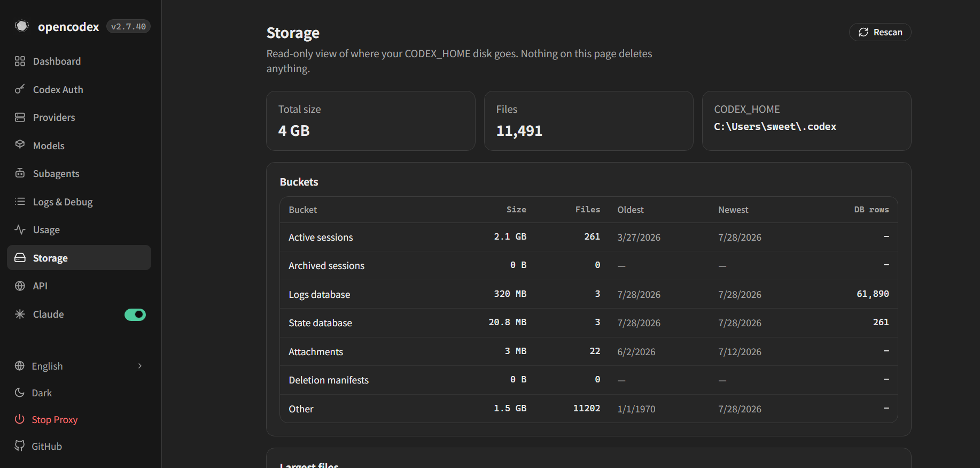Click the 320 MB size value

[510, 294]
